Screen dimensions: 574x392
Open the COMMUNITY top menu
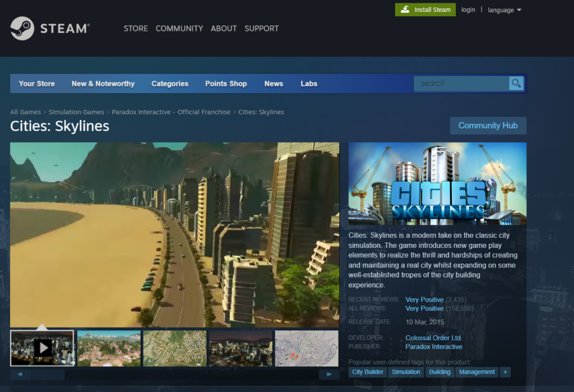179,28
